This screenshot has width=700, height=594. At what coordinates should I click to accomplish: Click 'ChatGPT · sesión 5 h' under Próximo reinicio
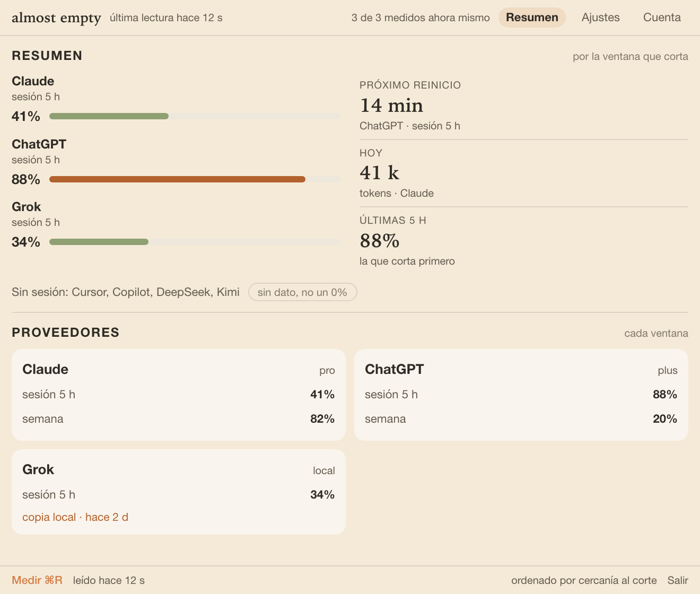click(410, 126)
